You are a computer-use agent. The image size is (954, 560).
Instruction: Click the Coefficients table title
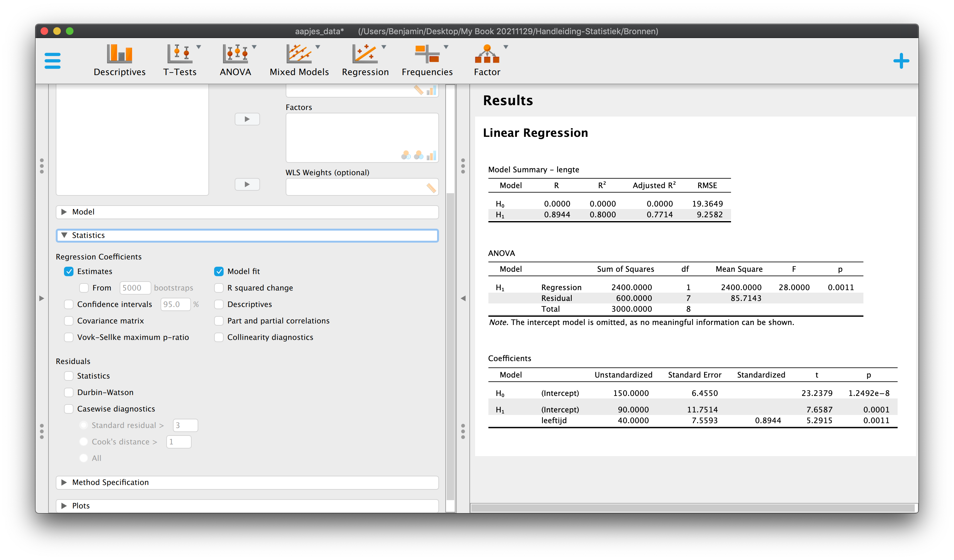point(509,359)
